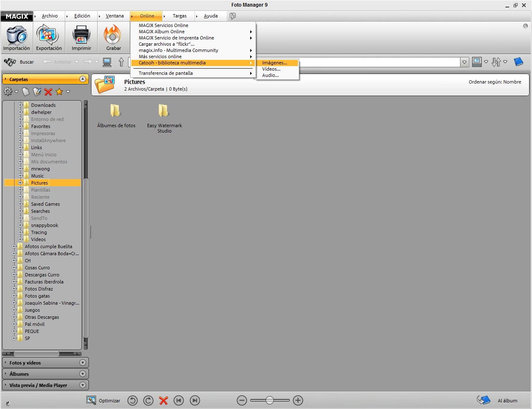532x409 pixels.
Task: Click the context help question icon
Action: coord(233,16)
